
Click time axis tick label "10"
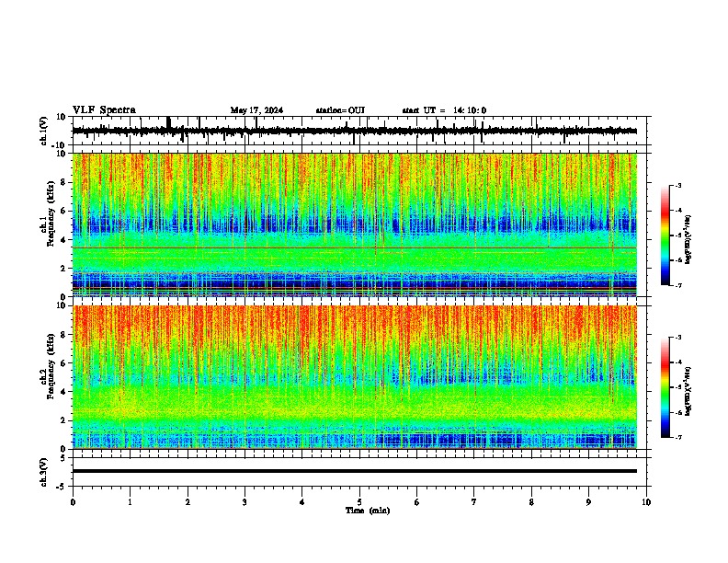[x=646, y=502]
